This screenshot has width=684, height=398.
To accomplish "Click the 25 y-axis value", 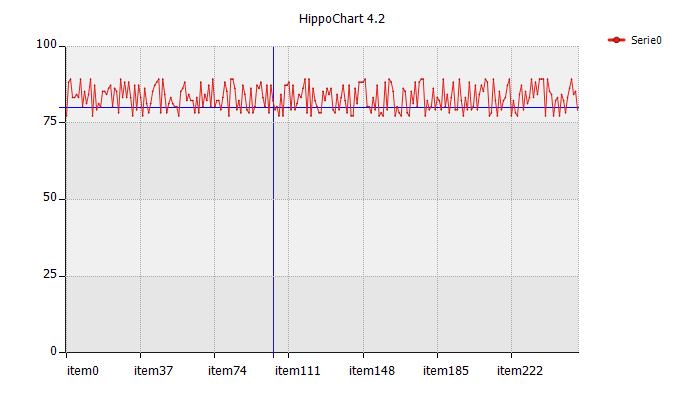I will tap(50, 274).
